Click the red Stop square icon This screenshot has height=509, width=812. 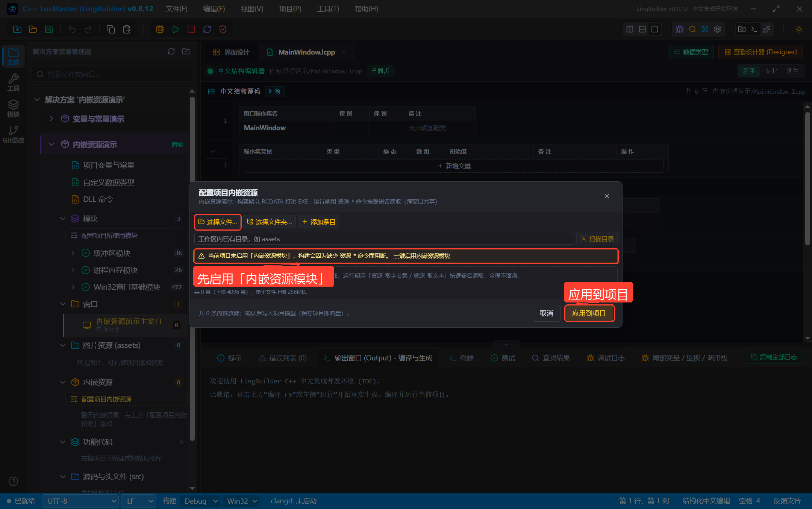(191, 29)
